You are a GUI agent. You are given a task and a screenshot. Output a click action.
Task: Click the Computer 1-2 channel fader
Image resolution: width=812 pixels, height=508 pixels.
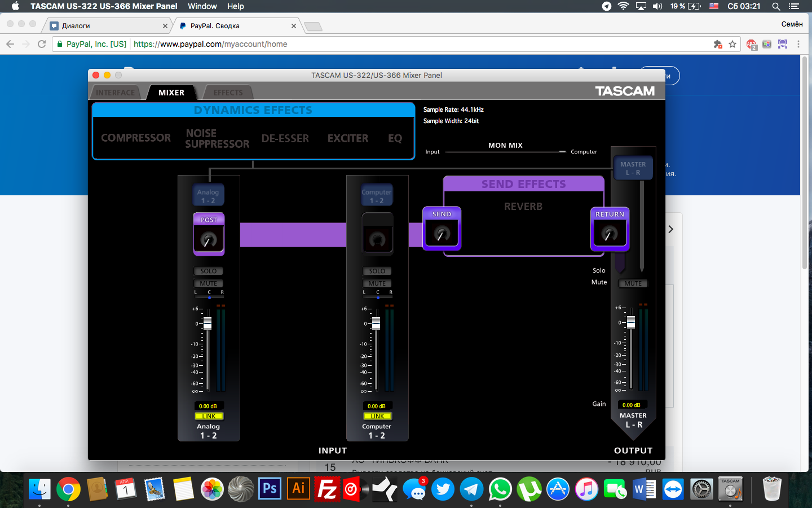coord(376,323)
